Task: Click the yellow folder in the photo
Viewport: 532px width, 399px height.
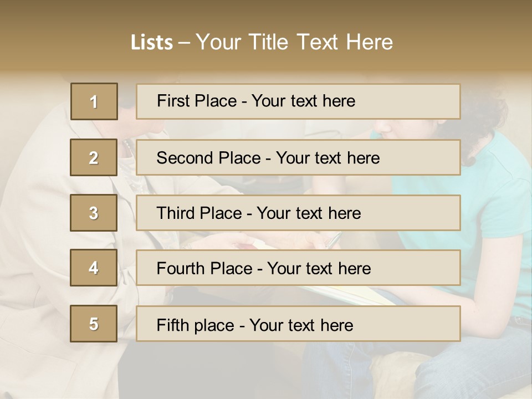Action: point(355,295)
